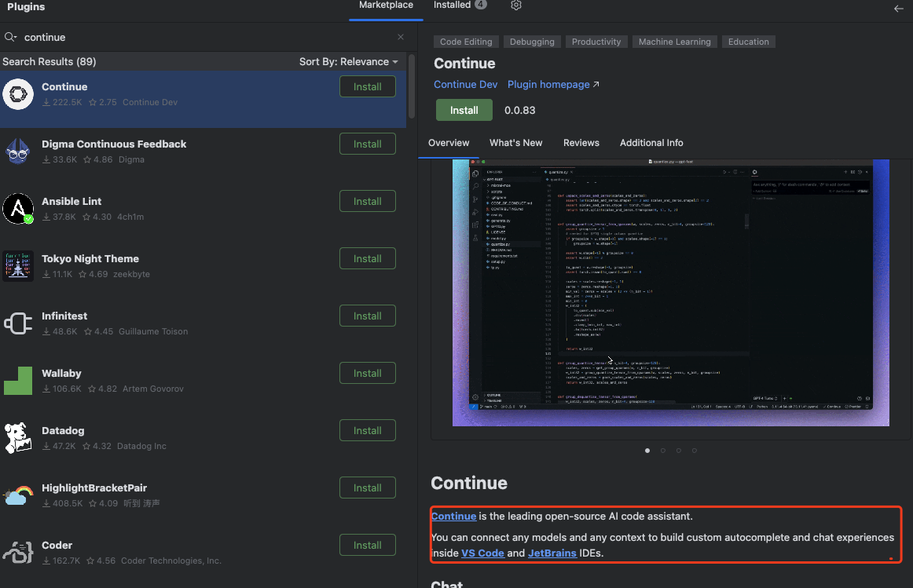This screenshot has width=913, height=588.
Task: Click the Education tag
Action: tap(749, 42)
